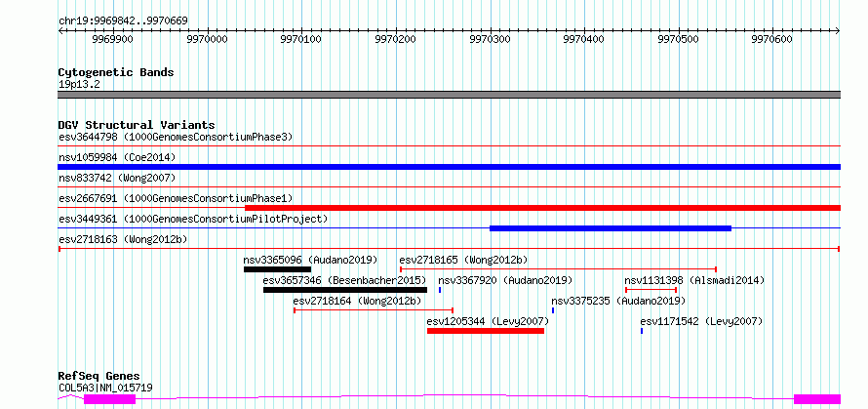868x409 pixels.
Task: Click the nsv3367920 (Audano2019) label
Action: click(505, 280)
